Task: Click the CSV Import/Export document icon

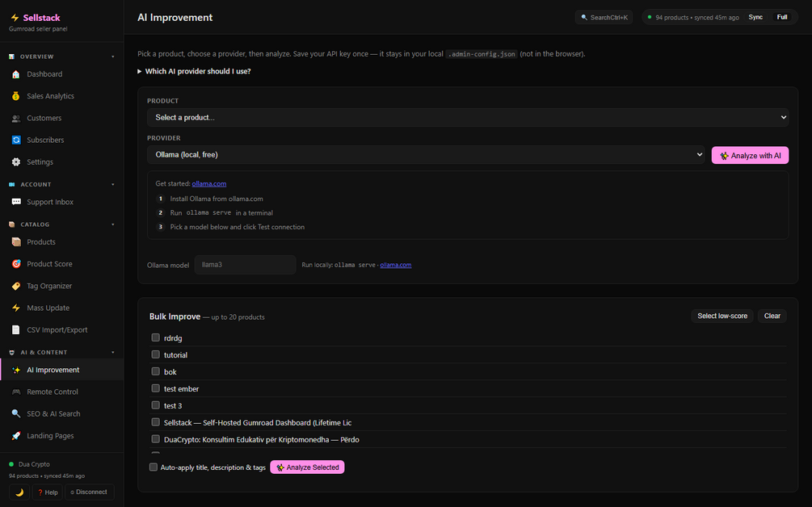Action: tap(16, 330)
